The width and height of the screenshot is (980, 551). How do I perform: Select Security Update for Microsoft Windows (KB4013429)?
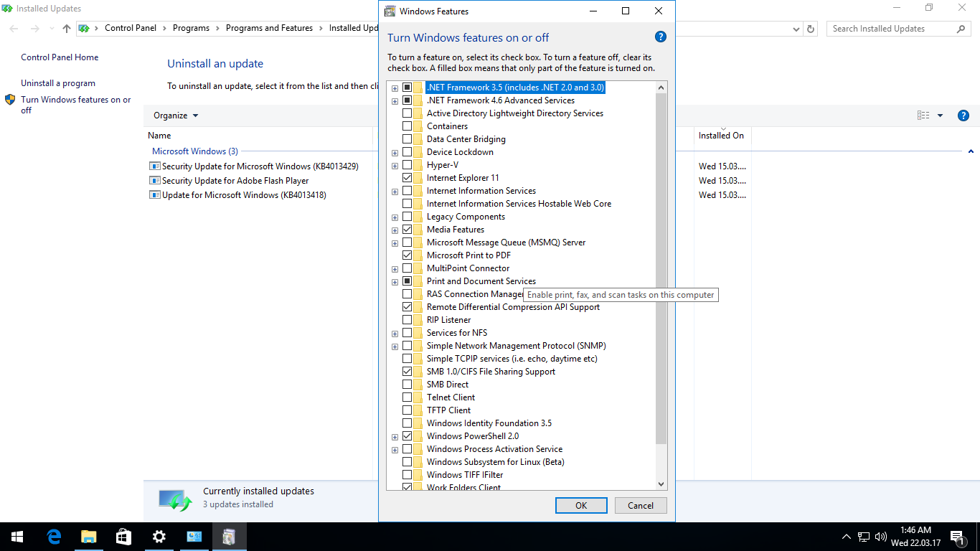(260, 166)
